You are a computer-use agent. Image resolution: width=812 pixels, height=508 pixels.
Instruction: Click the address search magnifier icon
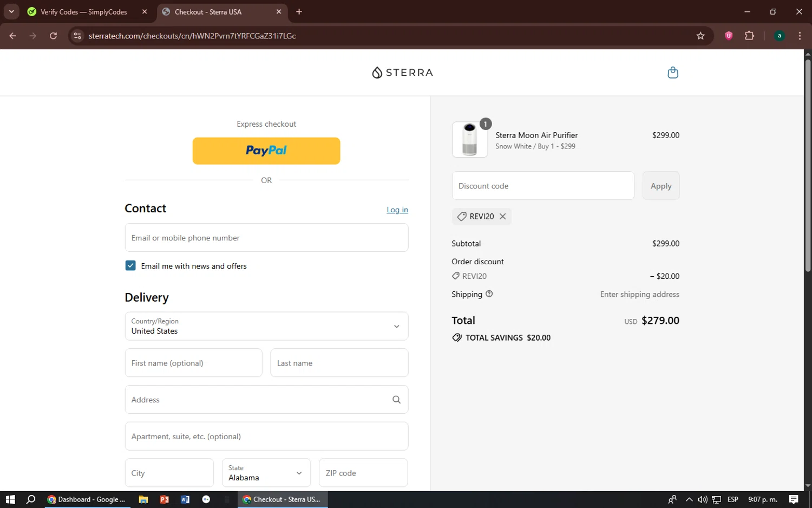pyautogui.click(x=396, y=400)
